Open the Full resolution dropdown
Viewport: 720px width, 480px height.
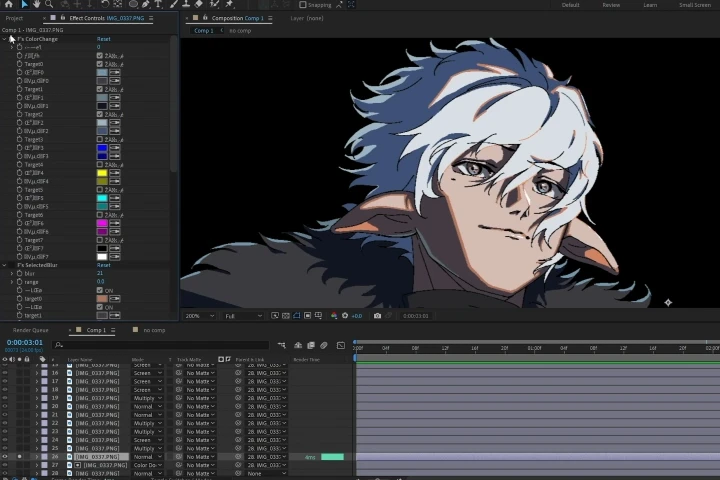pos(243,316)
